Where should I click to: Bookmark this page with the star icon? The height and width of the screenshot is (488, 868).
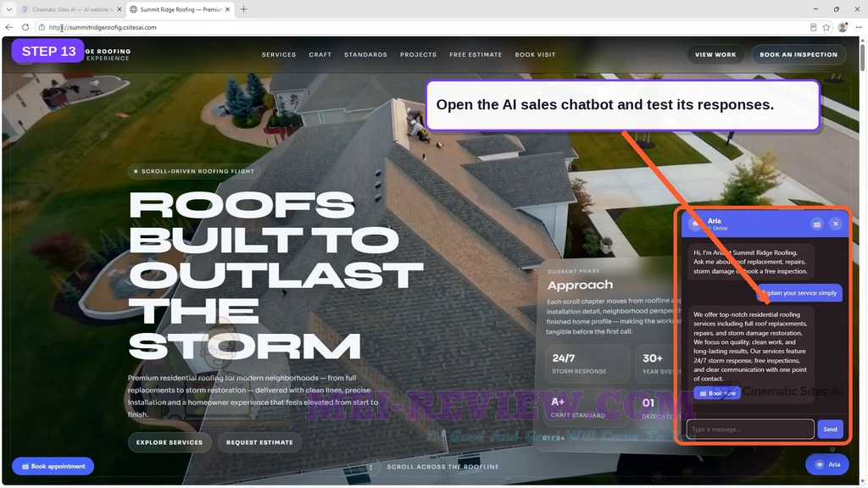pos(826,27)
